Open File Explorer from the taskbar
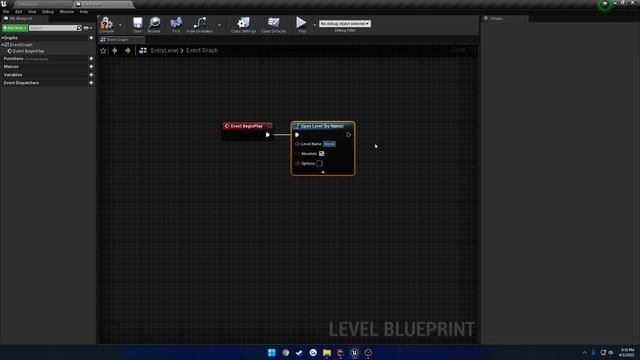The height and width of the screenshot is (360, 640). click(327, 353)
